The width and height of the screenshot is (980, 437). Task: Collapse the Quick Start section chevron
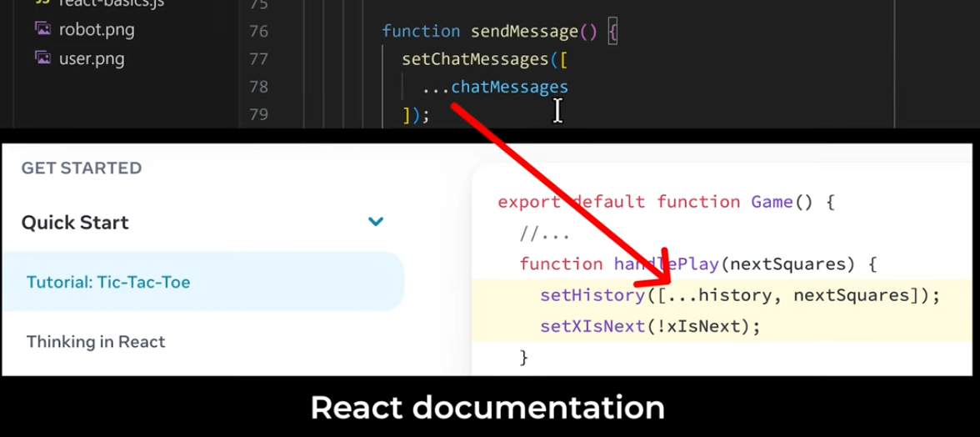point(376,221)
